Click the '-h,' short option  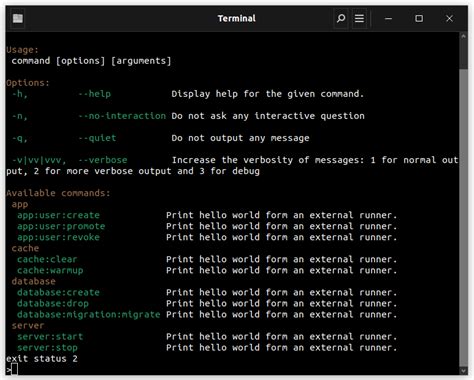click(x=20, y=94)
